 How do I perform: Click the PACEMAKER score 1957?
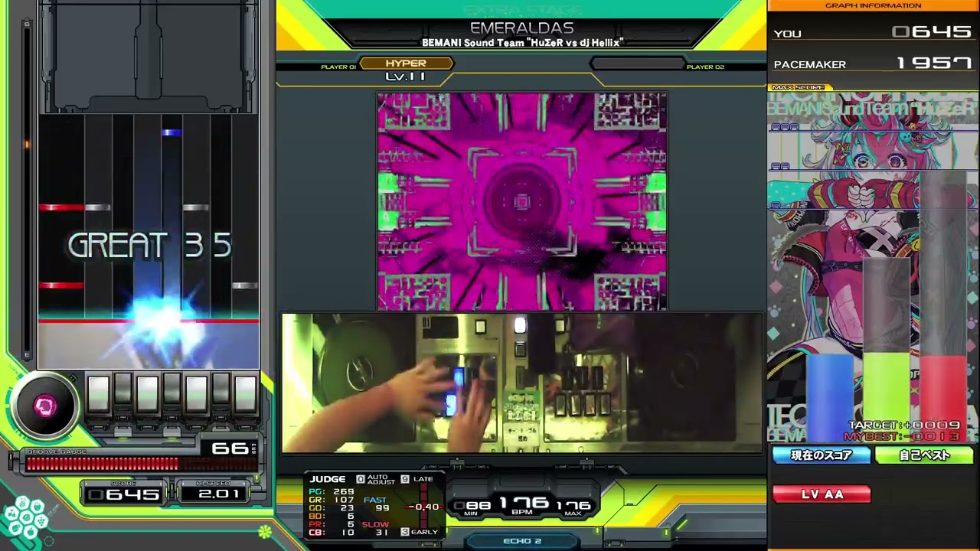pyautogui.click(x=933, y=64)
